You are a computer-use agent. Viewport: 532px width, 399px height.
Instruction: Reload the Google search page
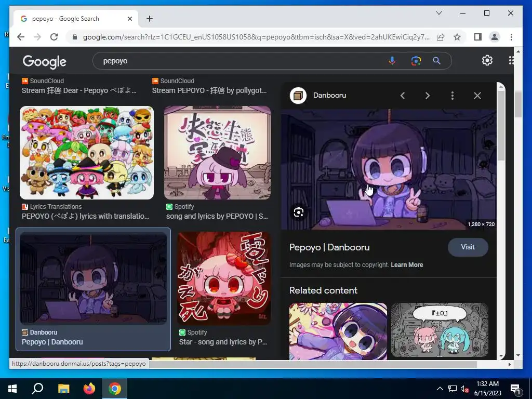tap(54, 37)
